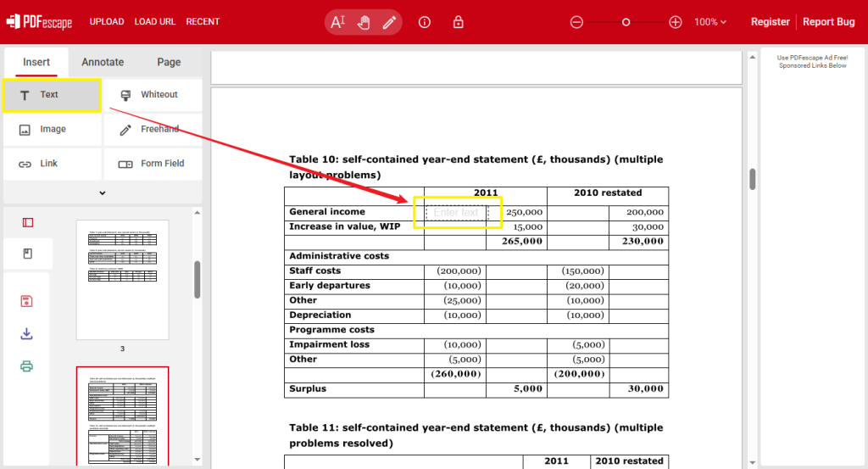Open the RECENT files menu

[203, 21]
